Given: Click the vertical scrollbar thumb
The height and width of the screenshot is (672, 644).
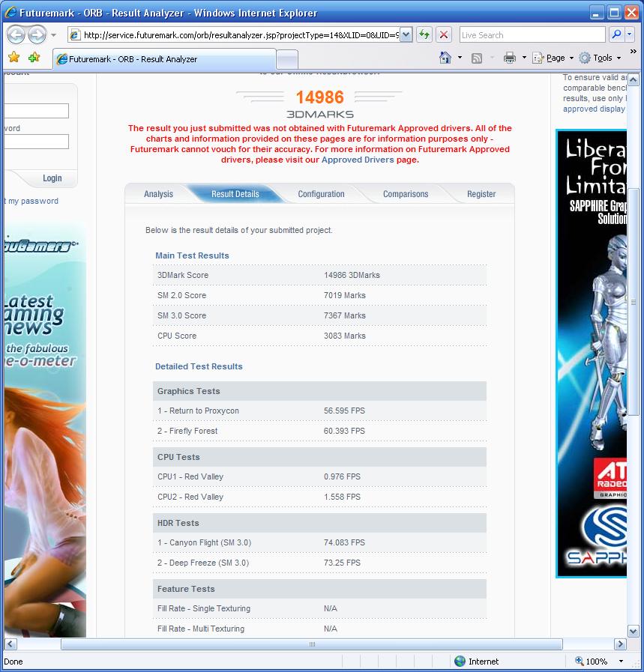Looking at the screenshot, I should pos(634,302).
